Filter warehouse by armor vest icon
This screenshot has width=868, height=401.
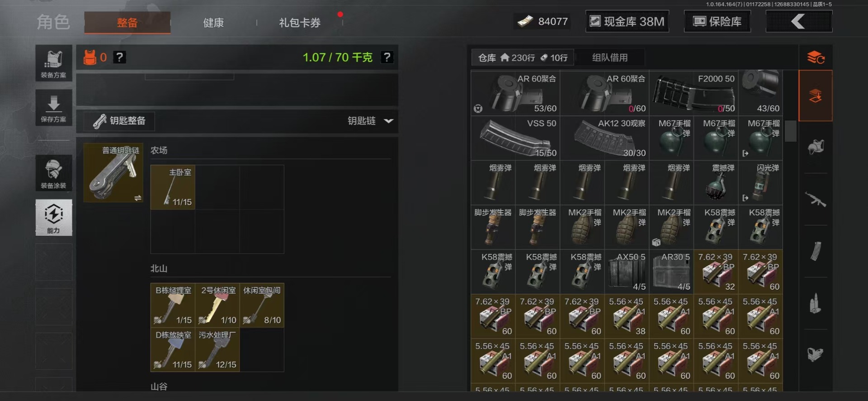[816, 147]
